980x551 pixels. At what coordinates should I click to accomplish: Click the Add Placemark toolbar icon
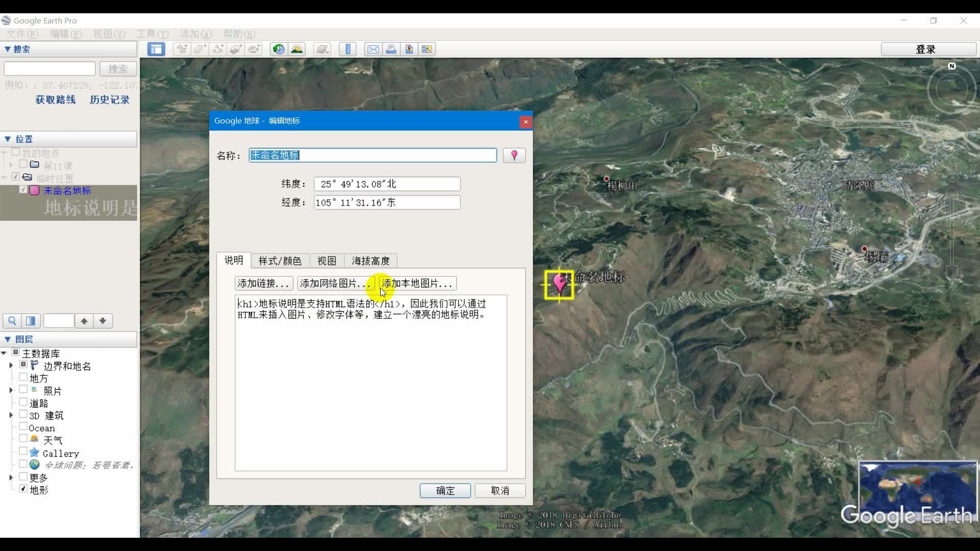(x=182, y=49)
